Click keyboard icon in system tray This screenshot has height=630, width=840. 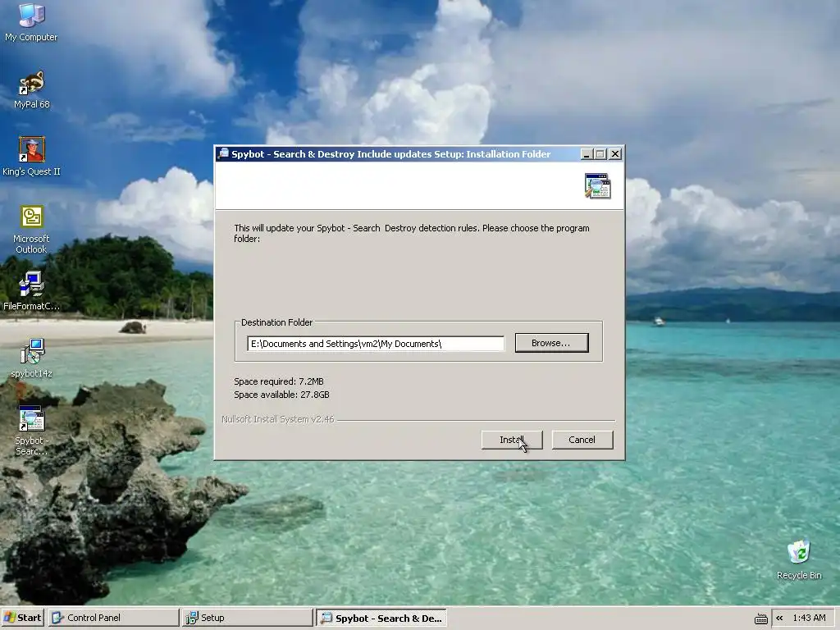tap(760, 619)
